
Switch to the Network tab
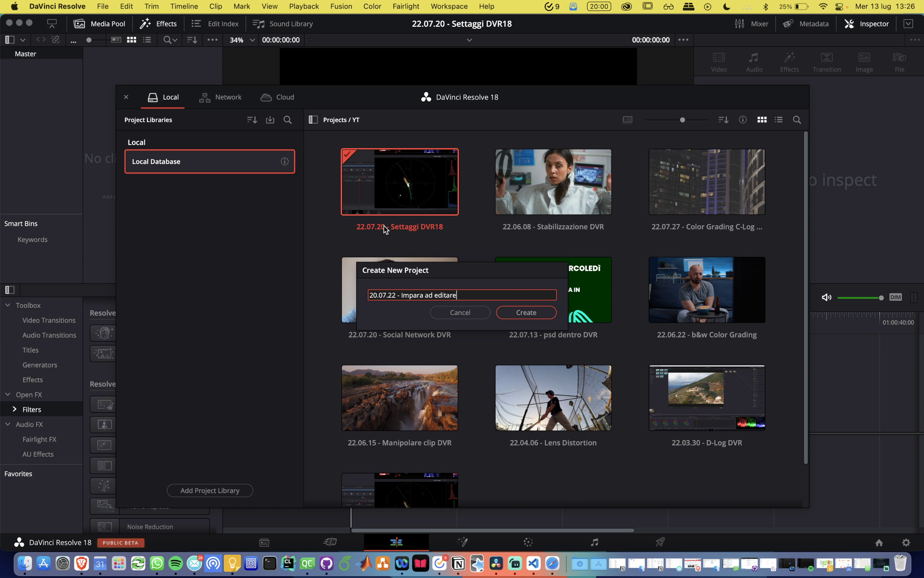click(220, 97)
